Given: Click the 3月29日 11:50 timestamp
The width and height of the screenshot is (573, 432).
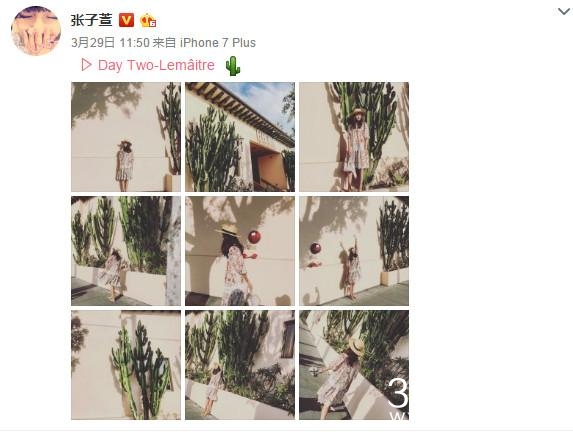Looking at the screenshot, I should pyautogui.click(x=110, y=43).
